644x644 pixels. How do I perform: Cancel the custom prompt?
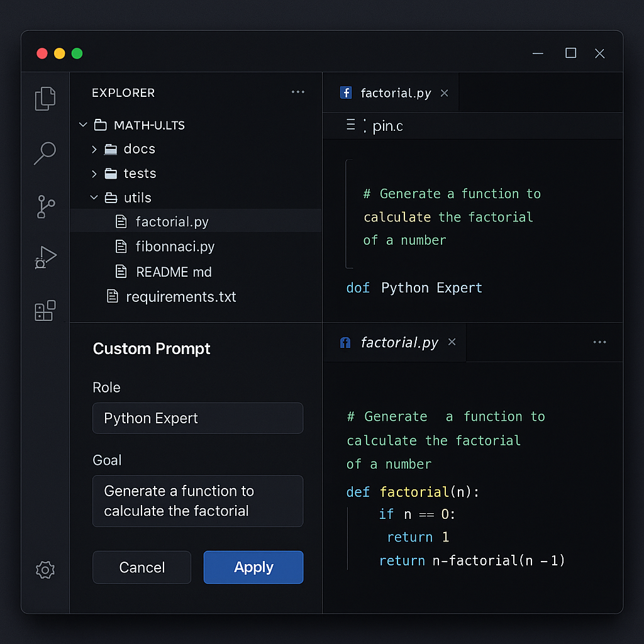click(x=142, y=567)
